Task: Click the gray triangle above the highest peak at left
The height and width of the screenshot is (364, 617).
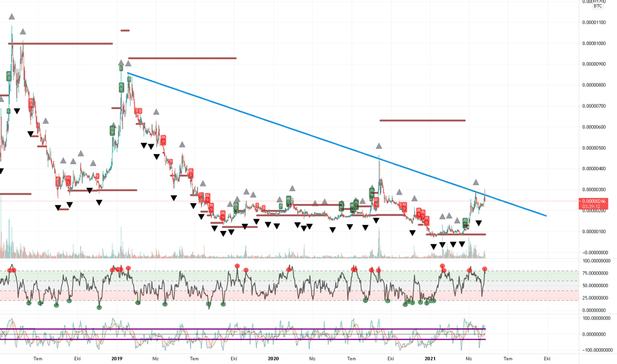Action: tap(12, 17)
